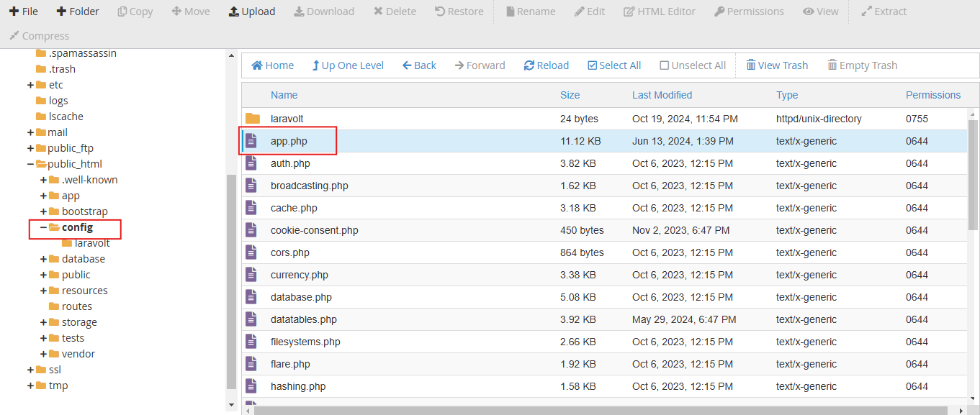Expand the storage folder node
The width and height of the screenshot is (980, 415).
point(43,322)
